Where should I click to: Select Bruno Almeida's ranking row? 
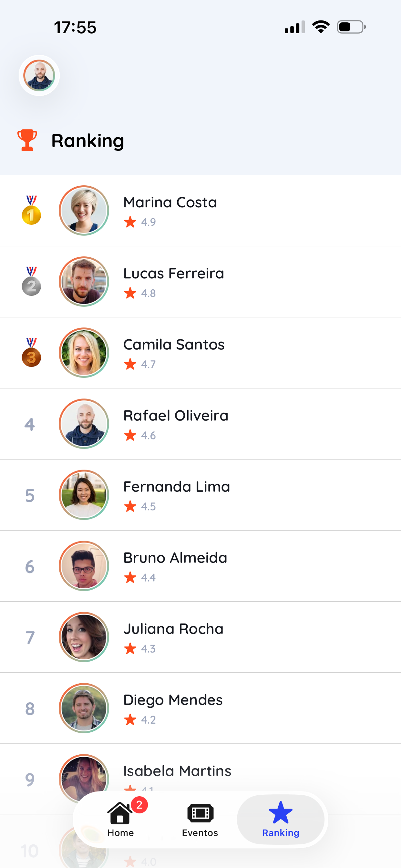point(200,566)
